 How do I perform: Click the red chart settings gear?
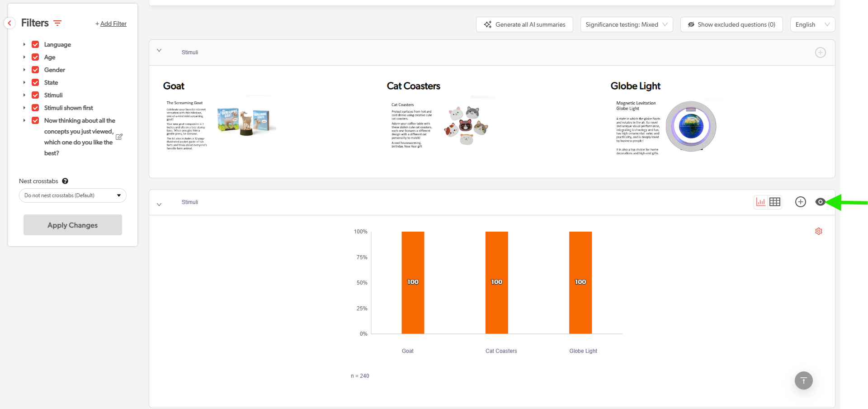[819, 231]
